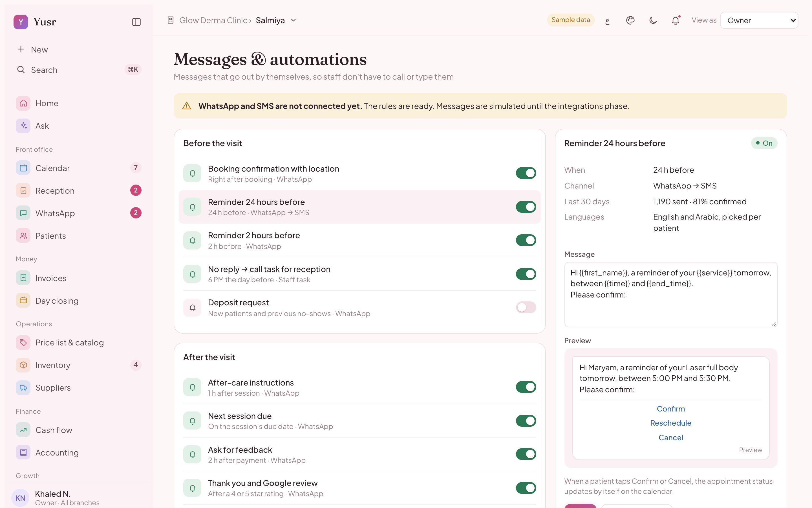Toggle Reminder 24 hours before switch
The height and width of the screenshot is (508, 812).
point(526,207)
